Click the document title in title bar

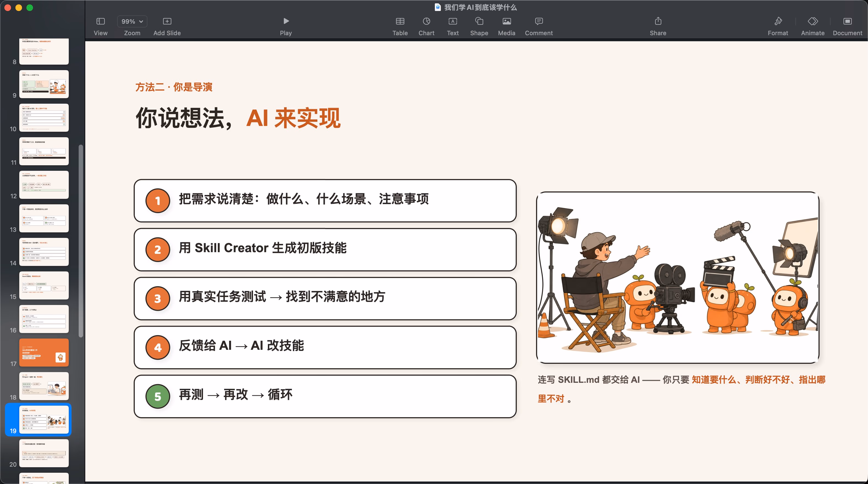point(480,7)
